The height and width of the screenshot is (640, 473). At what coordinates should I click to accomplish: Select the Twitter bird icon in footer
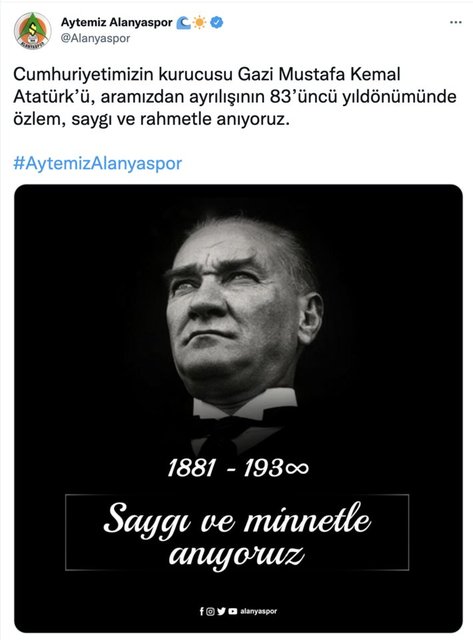[221, 611]
